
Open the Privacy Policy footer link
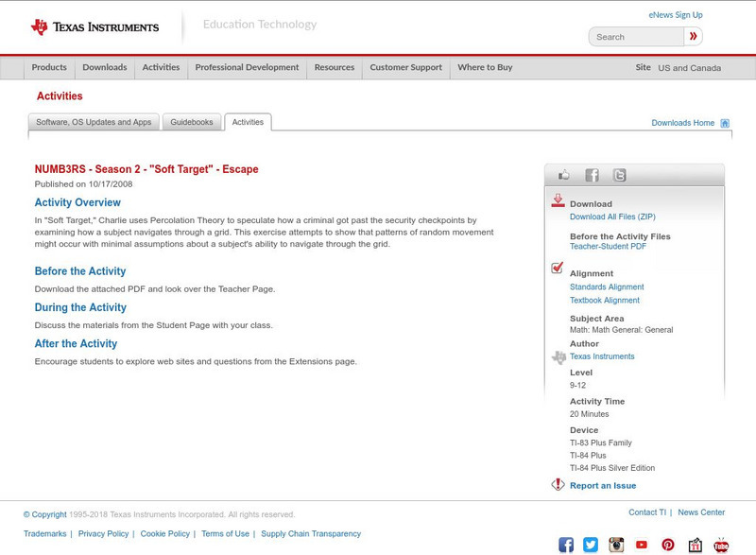click(103, 534)
